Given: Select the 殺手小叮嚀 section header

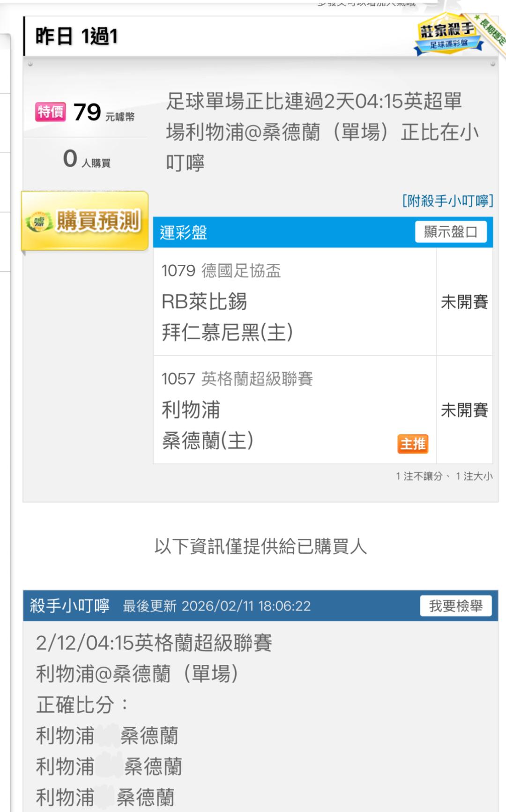Looking at the screenshot, I should pyautogui.click(x=70, y=606).
